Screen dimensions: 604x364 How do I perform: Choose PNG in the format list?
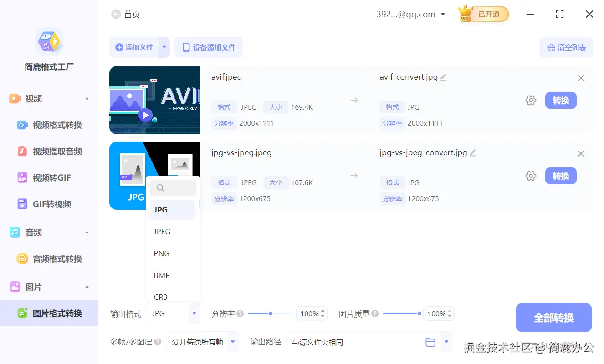tap(173, 253)
